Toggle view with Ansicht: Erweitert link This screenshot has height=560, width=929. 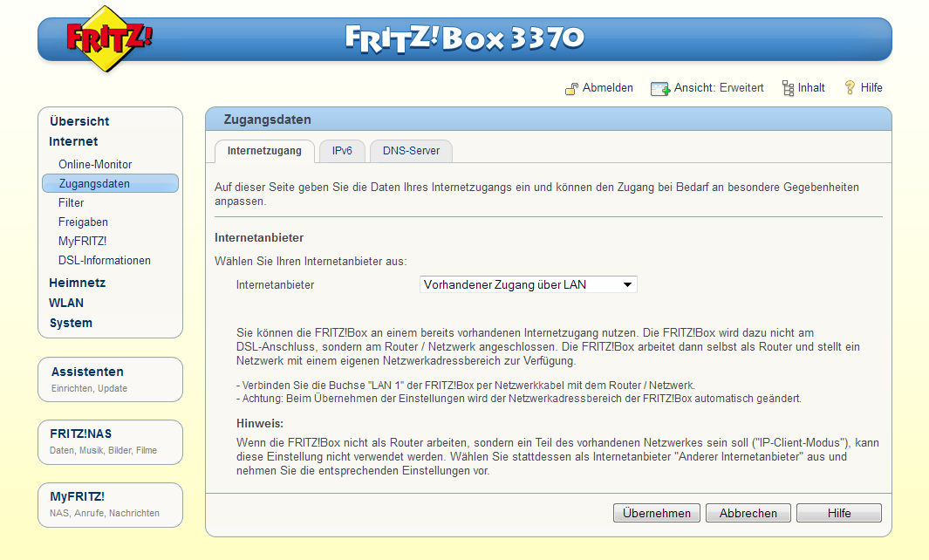coord(719,88)
